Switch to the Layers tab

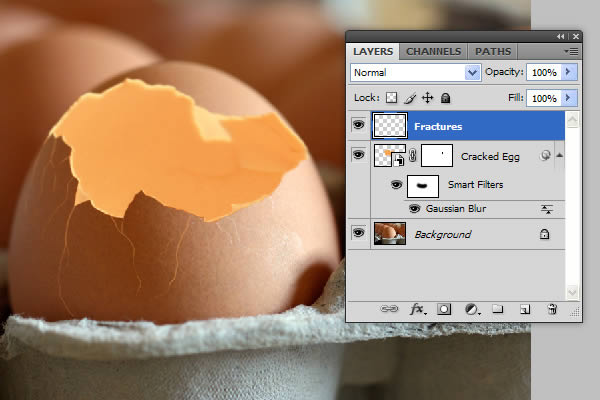pos(373,51)
